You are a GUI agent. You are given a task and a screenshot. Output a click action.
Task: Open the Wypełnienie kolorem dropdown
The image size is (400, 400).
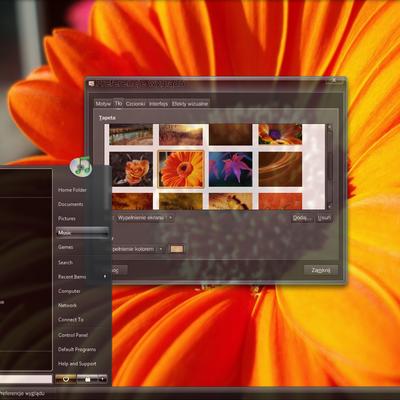click(x=138, y=249)
